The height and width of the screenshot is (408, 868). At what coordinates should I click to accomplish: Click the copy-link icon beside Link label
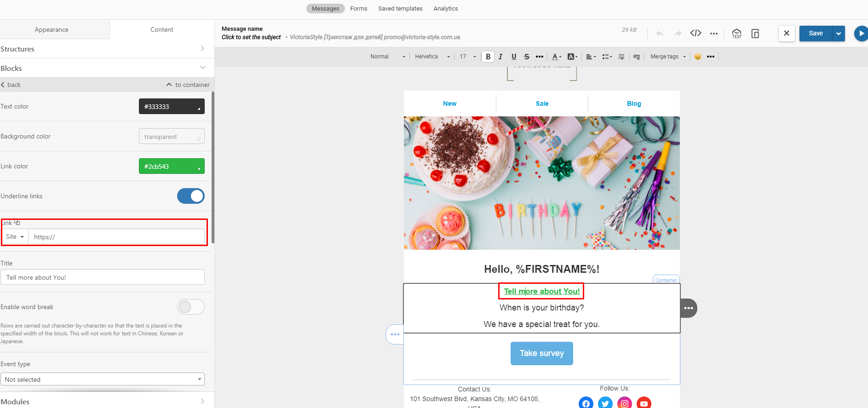[x=17, y=223]
